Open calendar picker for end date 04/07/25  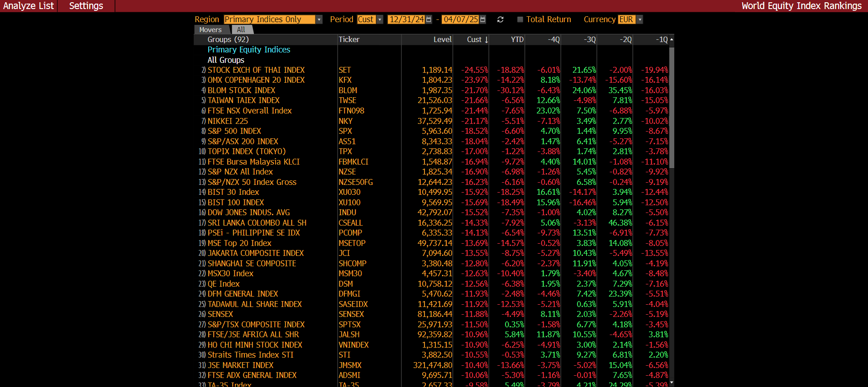coord(482,19)
